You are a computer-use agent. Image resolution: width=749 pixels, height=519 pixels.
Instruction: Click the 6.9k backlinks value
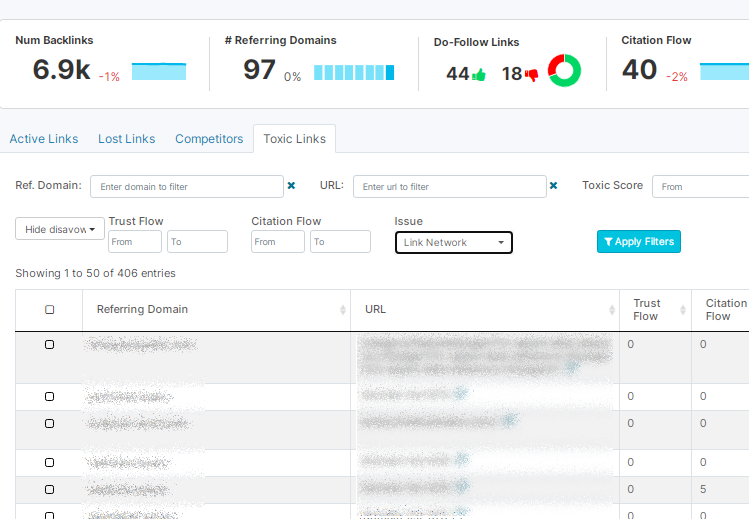(61, 70)
